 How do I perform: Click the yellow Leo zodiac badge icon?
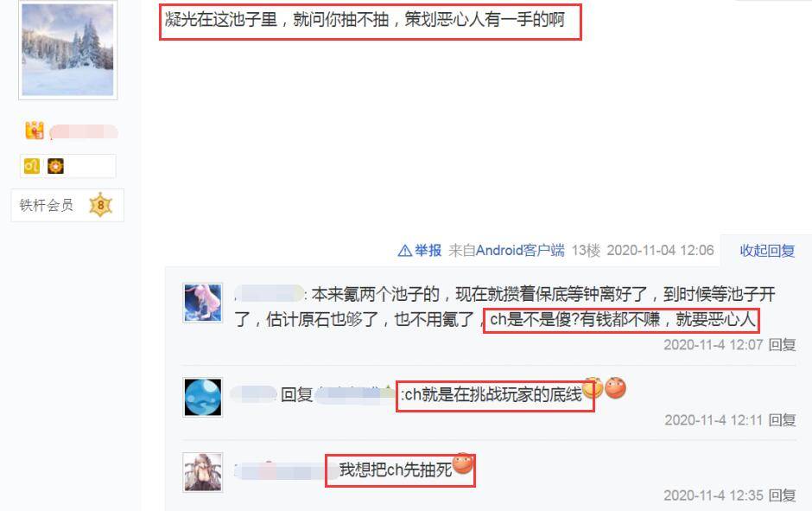[x=32, y=166]
